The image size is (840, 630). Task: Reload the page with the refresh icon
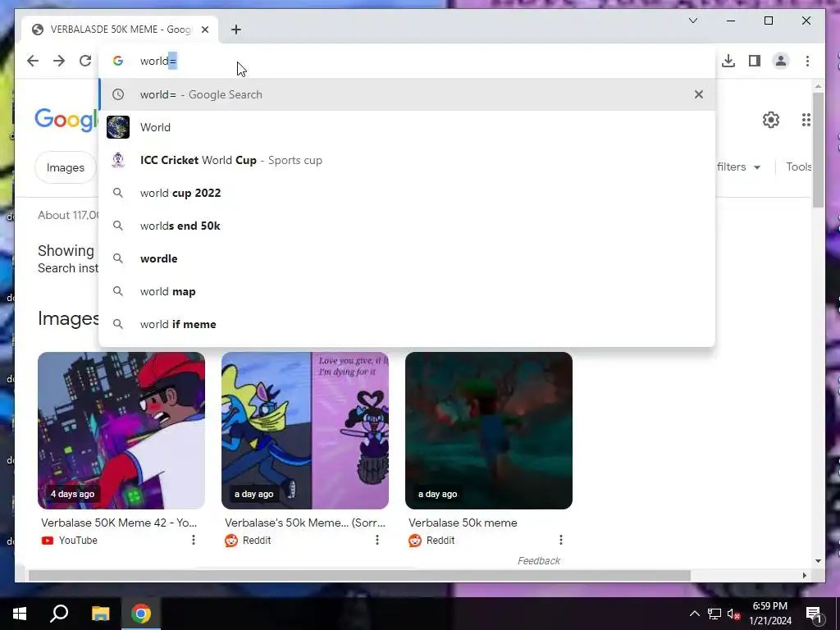(85, 61)
